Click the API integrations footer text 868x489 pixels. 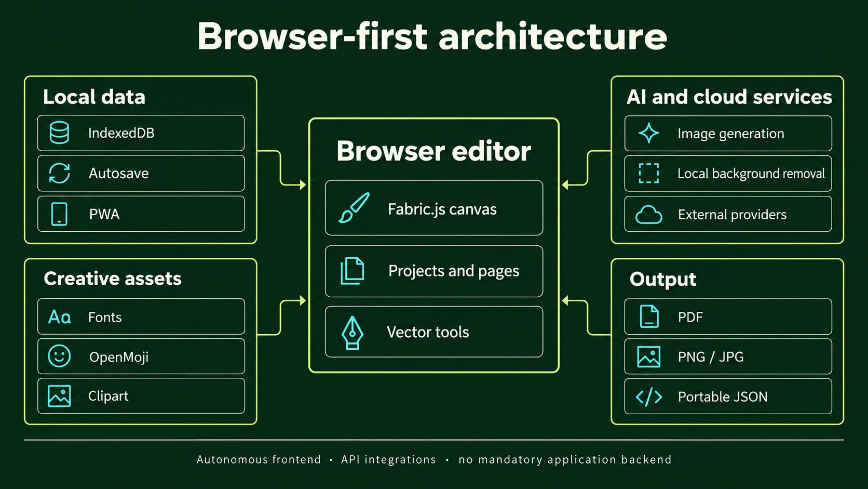pos(388,459)
